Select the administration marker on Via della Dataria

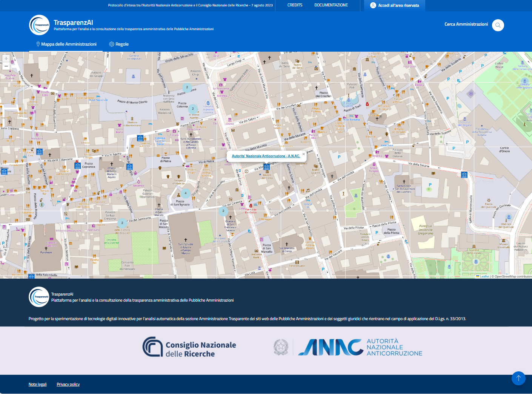[x=464, y=175]
